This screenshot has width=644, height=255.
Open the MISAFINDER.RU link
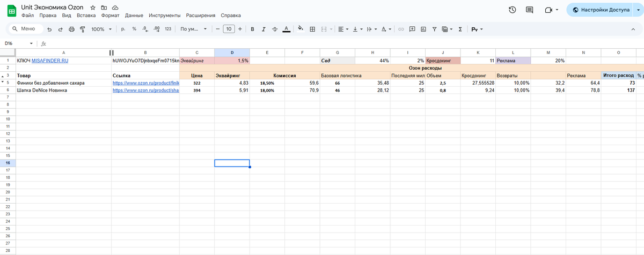(50, 61)
